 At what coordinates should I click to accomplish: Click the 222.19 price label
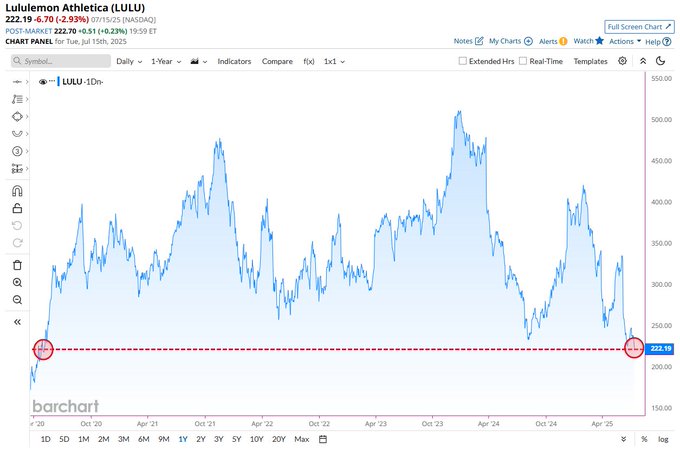(660, 348)
